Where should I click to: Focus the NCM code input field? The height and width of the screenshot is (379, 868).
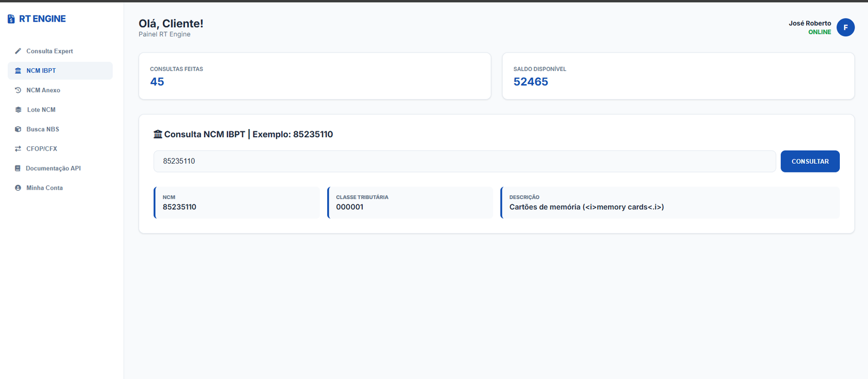click(464, 161)
